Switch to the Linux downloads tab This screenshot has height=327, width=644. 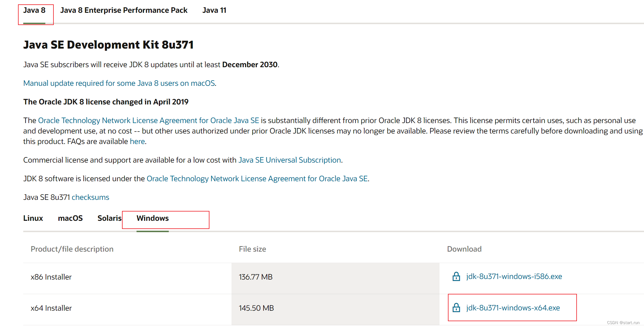[33, 218]
